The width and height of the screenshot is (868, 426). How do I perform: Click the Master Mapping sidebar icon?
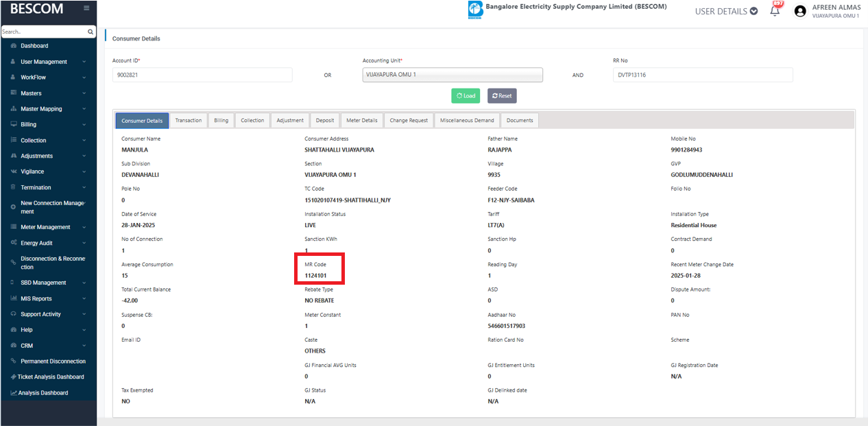14,109
